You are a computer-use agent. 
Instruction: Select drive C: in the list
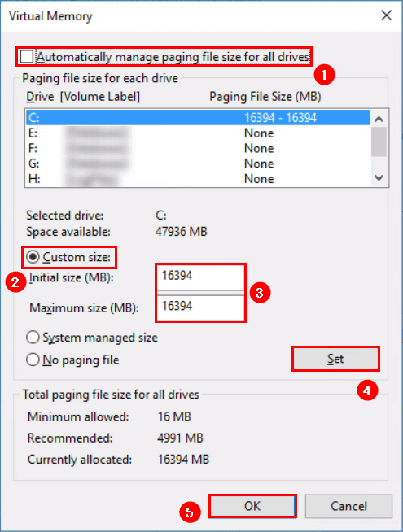198,118
